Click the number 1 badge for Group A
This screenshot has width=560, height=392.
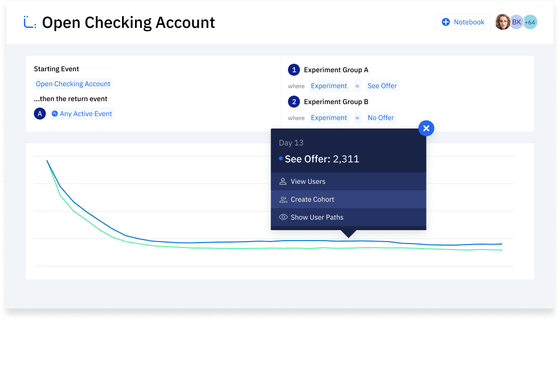(294, 70)
